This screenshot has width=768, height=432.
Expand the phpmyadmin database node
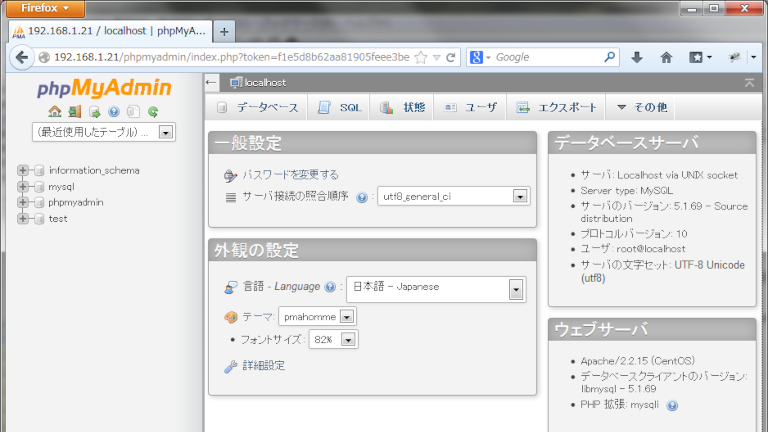(x=23, y=202)
